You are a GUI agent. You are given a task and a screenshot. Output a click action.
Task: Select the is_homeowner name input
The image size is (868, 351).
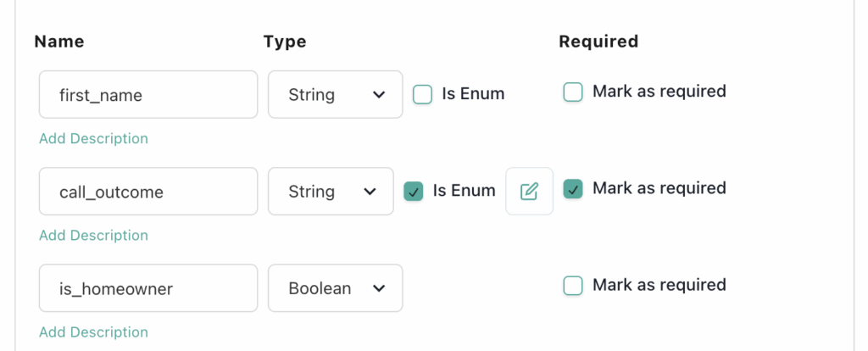148,287
